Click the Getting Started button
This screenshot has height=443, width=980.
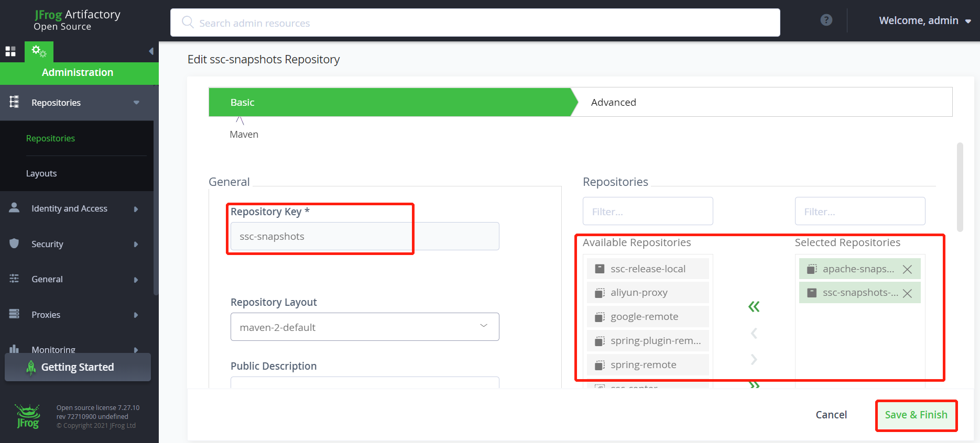coord(78,367)
